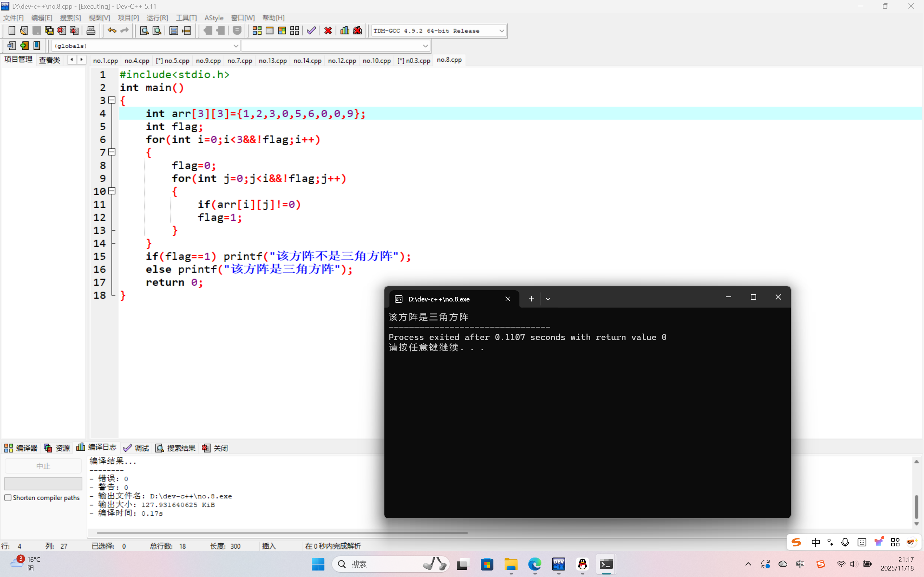Click the Debug checkmark icon in toolbar
The width and height of the screenshot is (924, 577).
311,31
